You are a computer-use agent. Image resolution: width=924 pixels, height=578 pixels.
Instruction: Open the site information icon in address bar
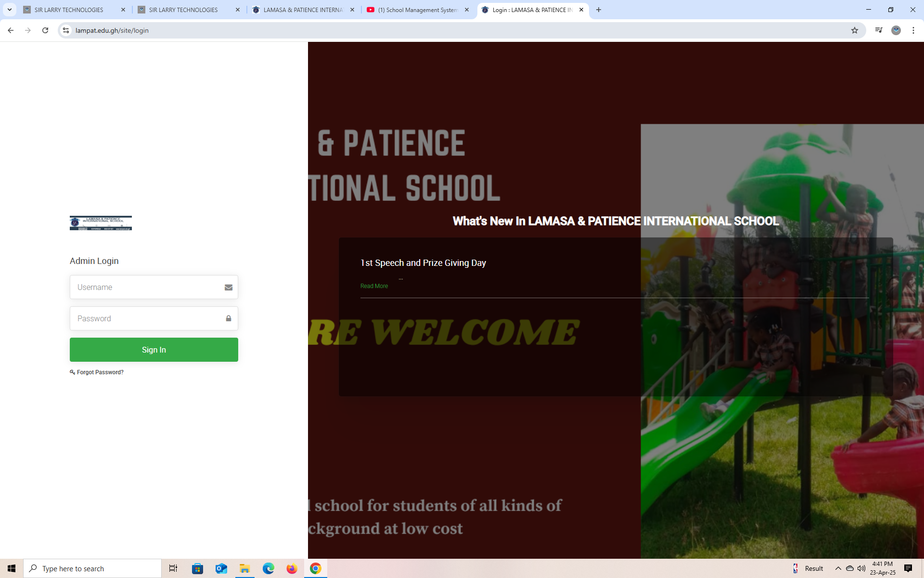66,30
